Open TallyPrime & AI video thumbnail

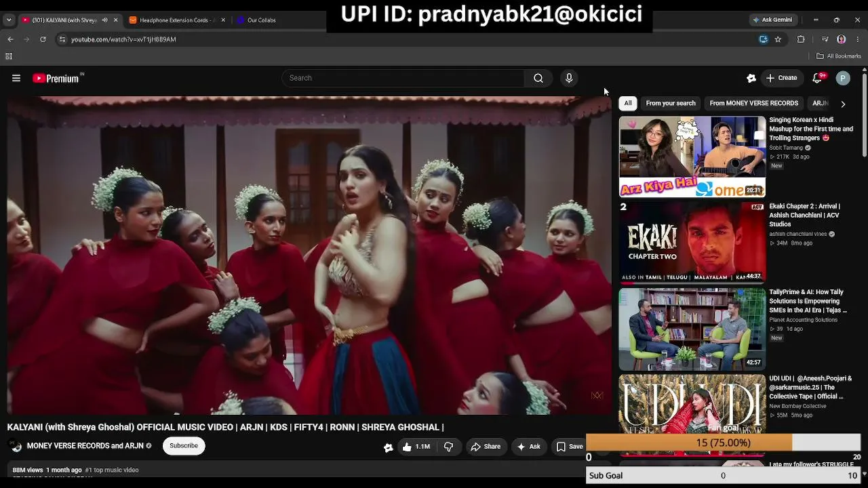tap(692, 329)
